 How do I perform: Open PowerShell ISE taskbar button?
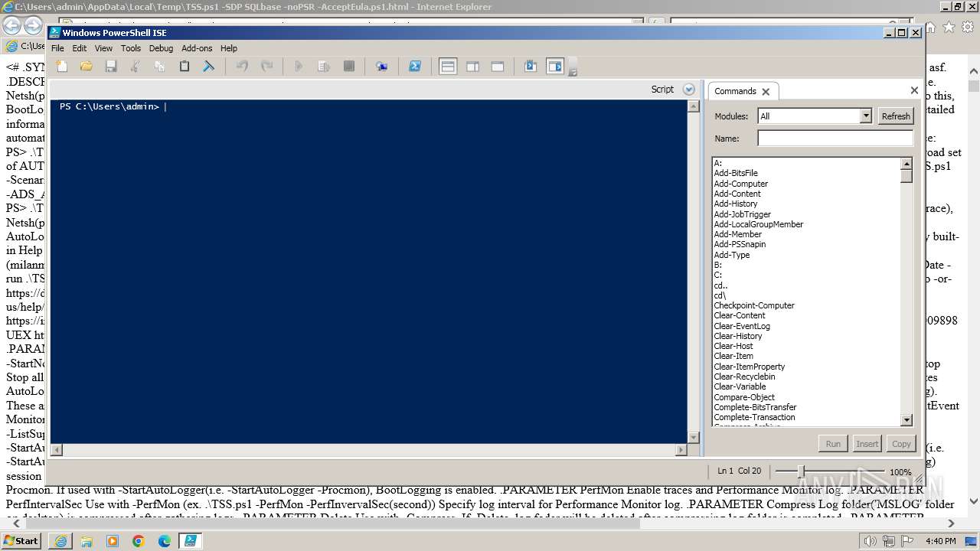[191, 541]
